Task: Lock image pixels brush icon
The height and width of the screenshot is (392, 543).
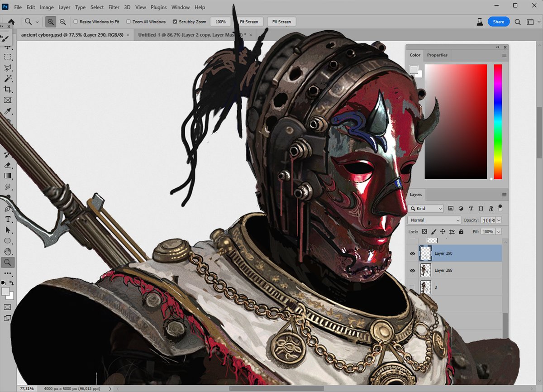Action: (434, 232)
